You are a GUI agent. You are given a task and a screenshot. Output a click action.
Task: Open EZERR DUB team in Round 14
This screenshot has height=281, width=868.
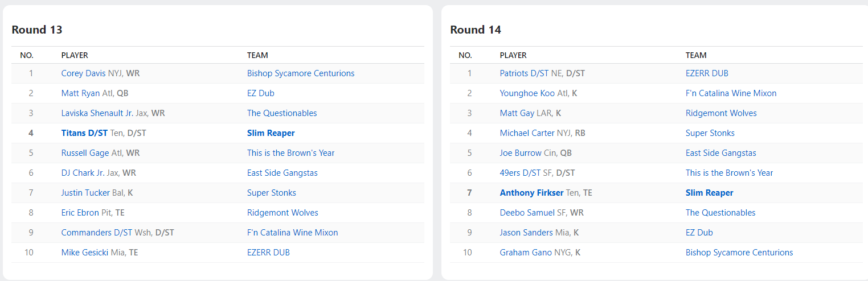pyautogui.click(x=707, y=73)
